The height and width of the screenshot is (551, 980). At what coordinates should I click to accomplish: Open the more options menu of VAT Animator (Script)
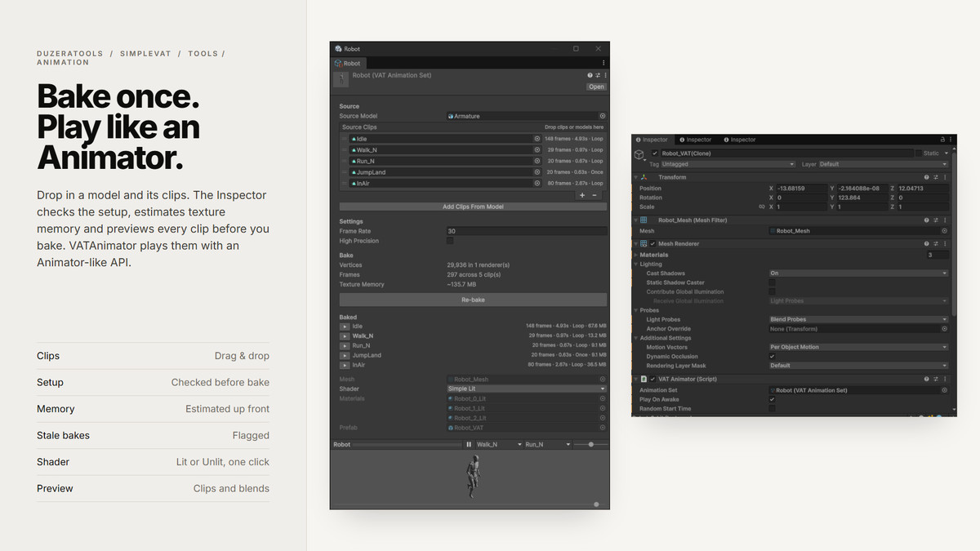[947, 379]
